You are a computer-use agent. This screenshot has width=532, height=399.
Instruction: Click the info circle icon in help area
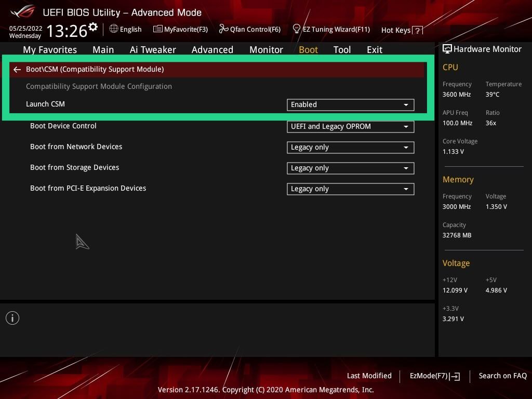pos(12,318)
